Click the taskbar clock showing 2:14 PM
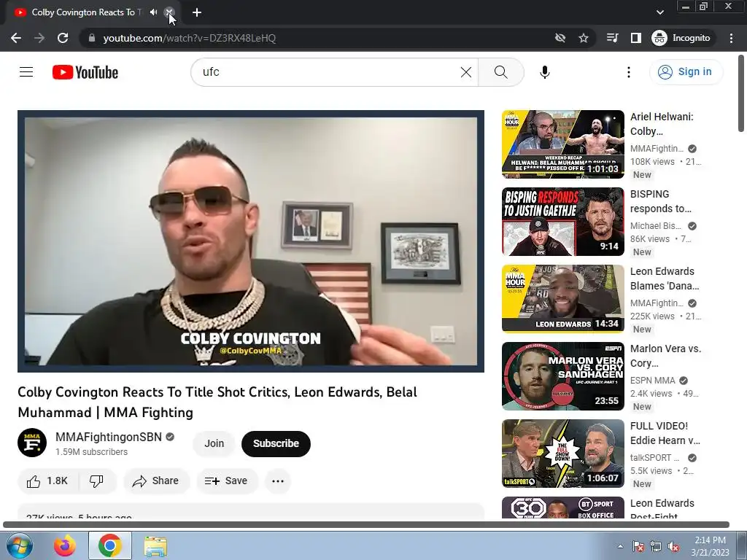This screenshot has height=560, width=747. [x=710, y=546]
